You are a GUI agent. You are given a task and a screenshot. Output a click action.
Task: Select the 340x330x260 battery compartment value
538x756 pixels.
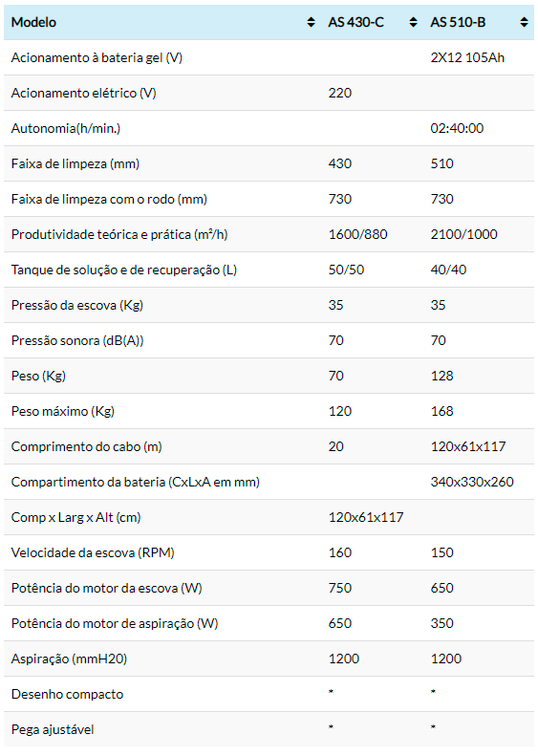coord(472,482)
